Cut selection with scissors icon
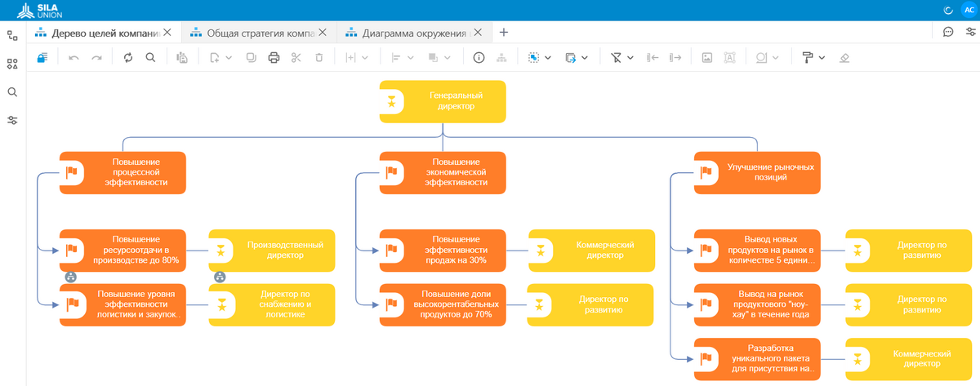 pyautogui.click(x=296, y=57)
